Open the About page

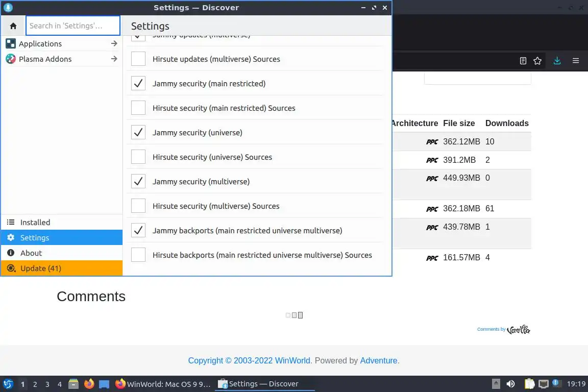point(62,253)
